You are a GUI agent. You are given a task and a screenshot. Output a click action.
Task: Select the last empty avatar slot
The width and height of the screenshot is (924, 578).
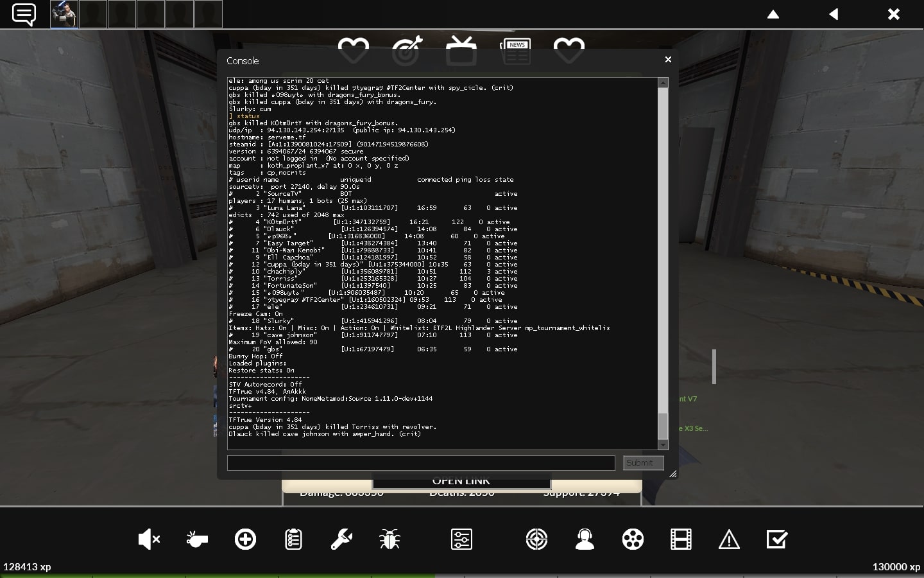pos(209,14)
